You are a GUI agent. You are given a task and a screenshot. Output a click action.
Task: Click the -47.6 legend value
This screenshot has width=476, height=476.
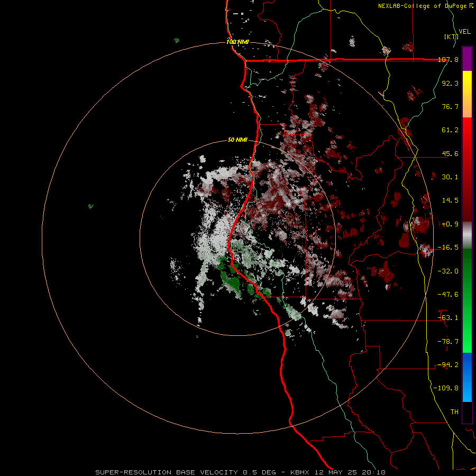coord(448,295)
